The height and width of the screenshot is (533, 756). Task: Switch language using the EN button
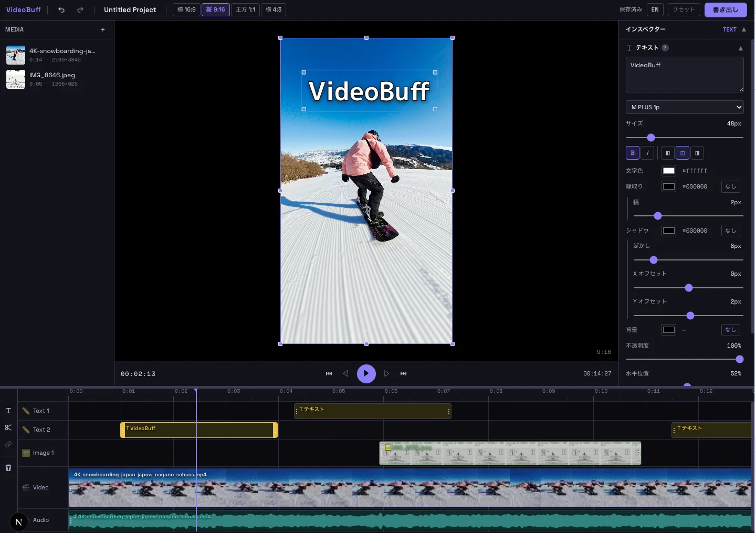[655, 9]
